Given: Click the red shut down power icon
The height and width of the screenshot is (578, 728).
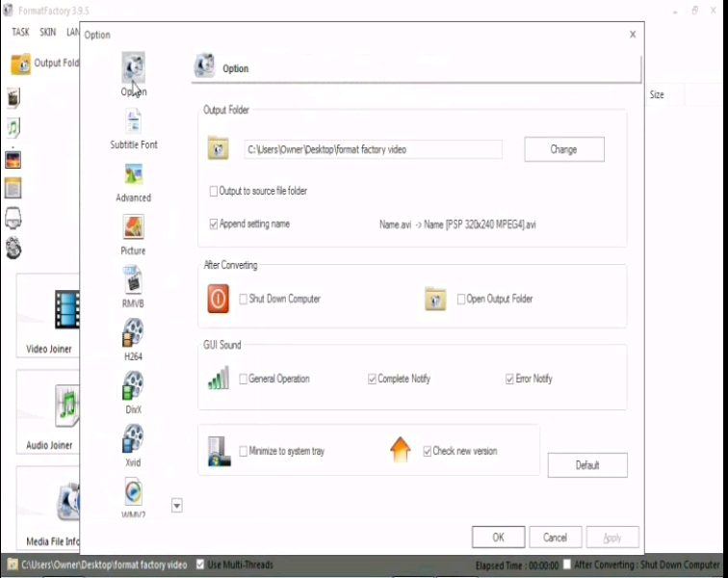Looking at the screenshot, I should [219, 299].
